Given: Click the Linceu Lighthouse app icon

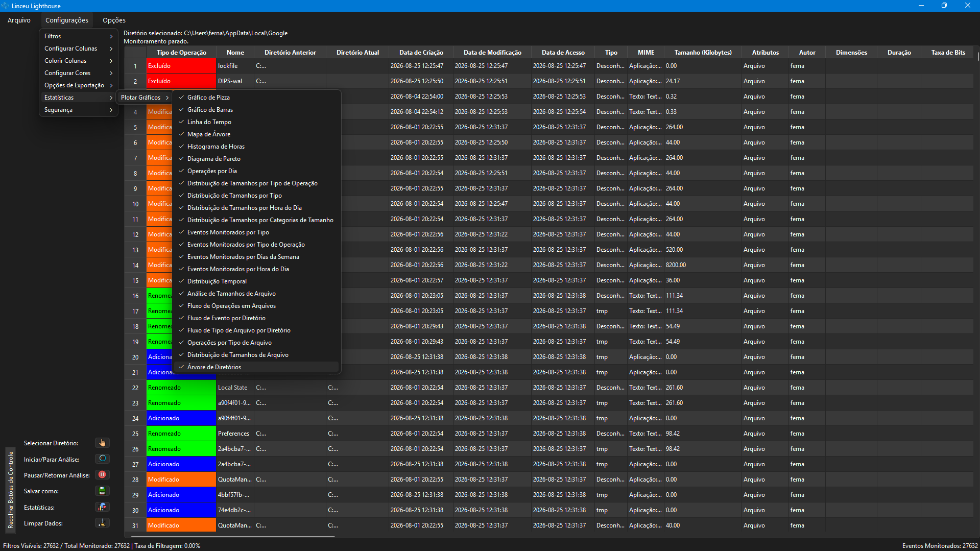Looking at the screenshot, I should [5, 6].
